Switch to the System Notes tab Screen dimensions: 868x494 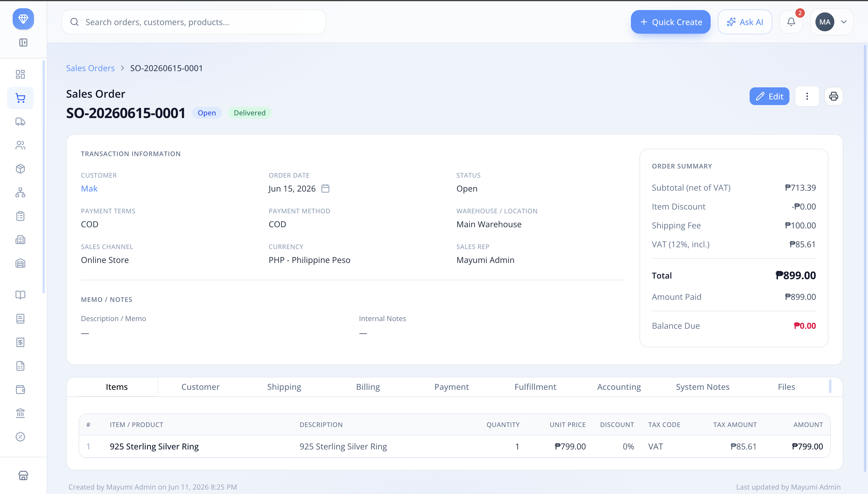[x=702, y=387]
